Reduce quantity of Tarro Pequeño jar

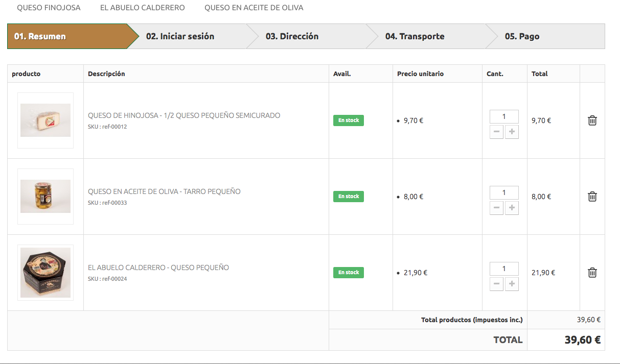click(496, 208)
